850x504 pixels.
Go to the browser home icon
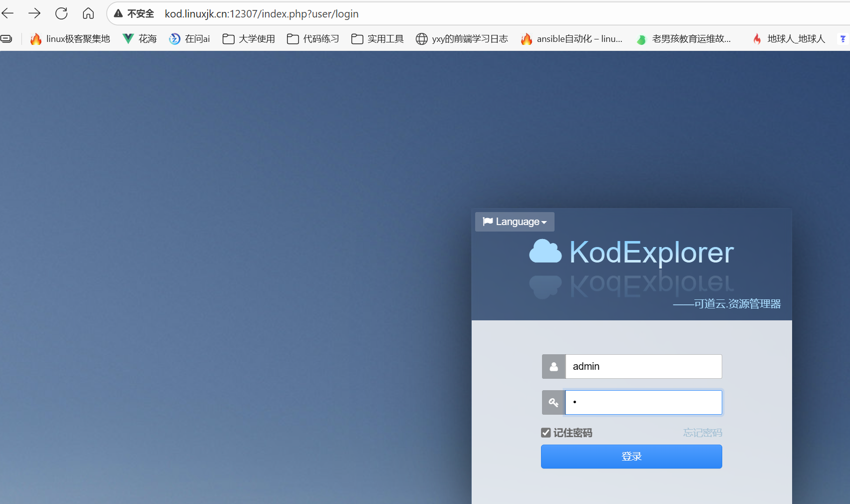point(88,13)
